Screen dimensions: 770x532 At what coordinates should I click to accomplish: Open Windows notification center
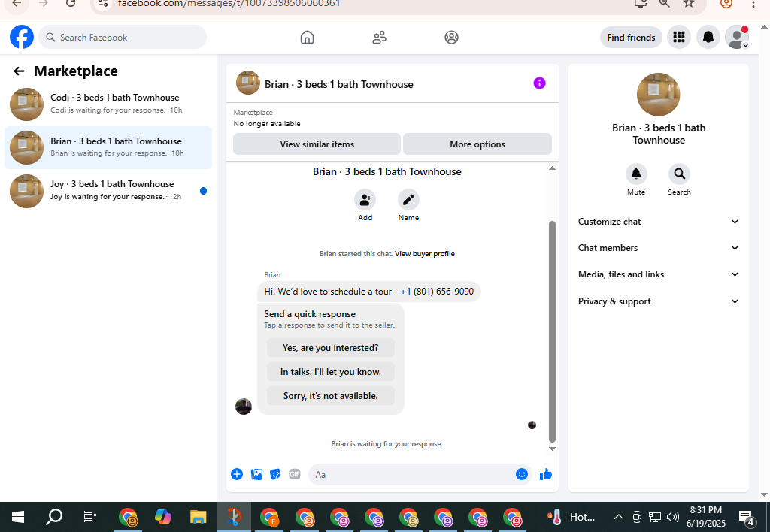pos(747,517)
